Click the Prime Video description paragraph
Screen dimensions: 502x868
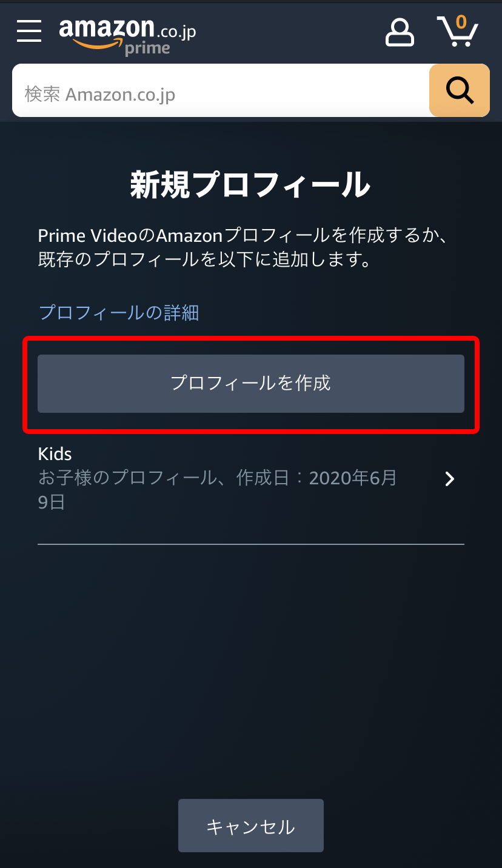point(243,249)
